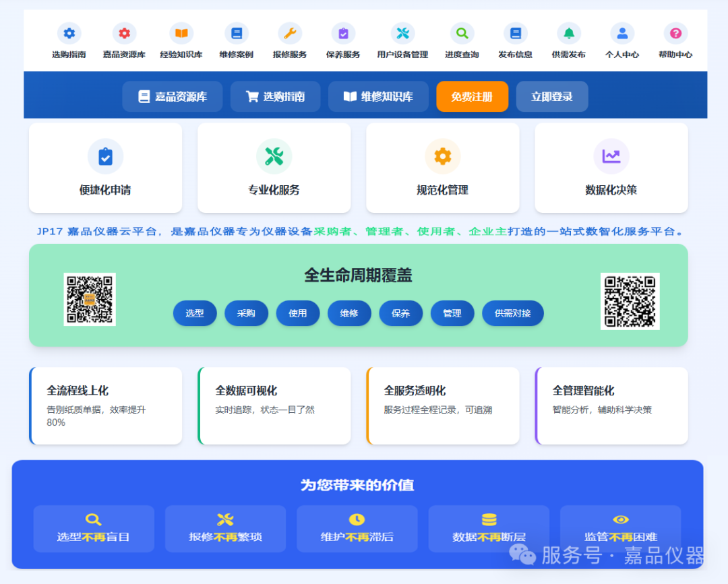728x584 pixels.
Task: Open the 经验知识库 book icon
Action: click(181, 34)
